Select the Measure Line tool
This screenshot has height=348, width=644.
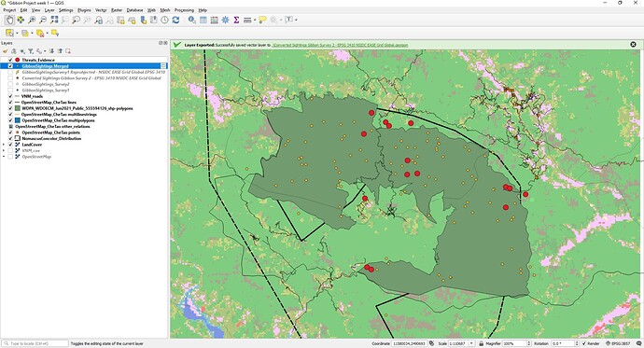click(247, 20)
